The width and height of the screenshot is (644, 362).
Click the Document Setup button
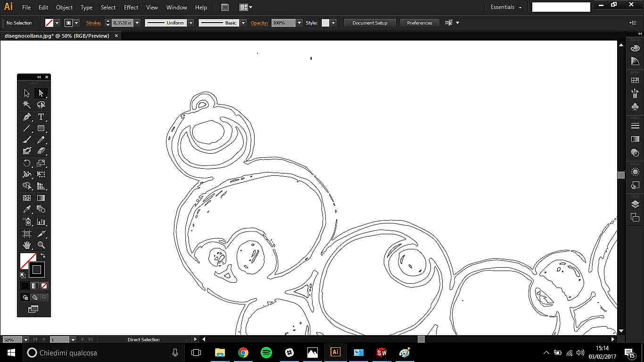click(370, 23)
